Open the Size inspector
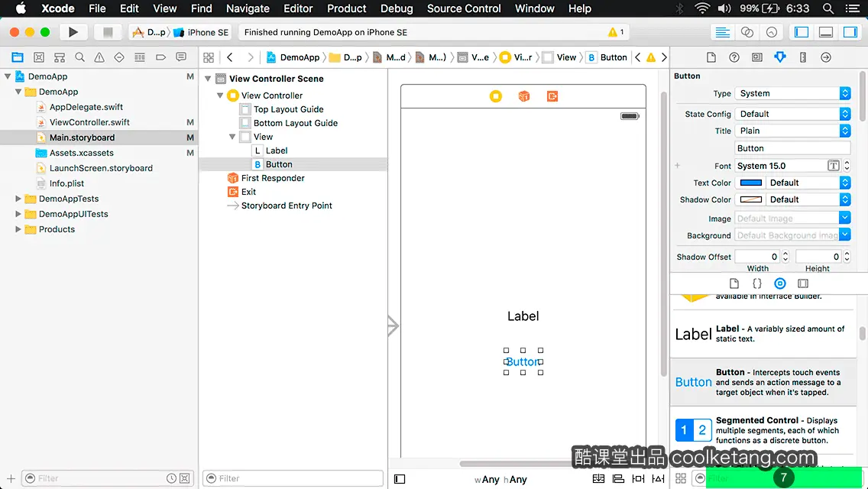 803,57
